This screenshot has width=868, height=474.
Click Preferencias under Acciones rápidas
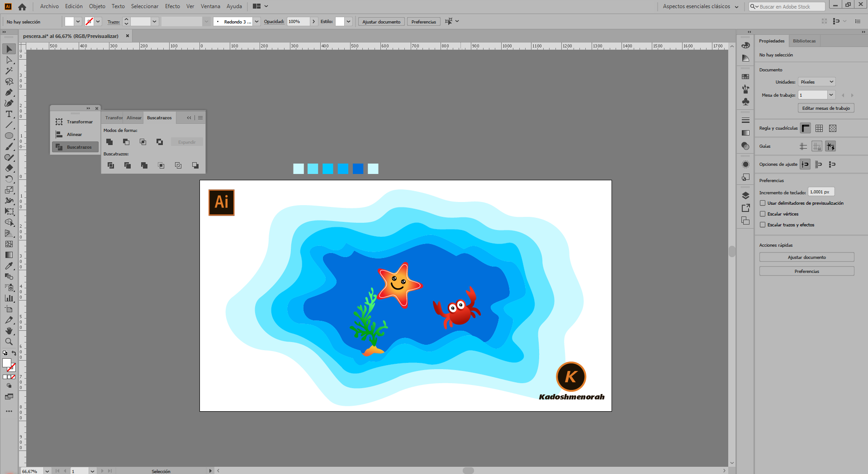(806, 271)
